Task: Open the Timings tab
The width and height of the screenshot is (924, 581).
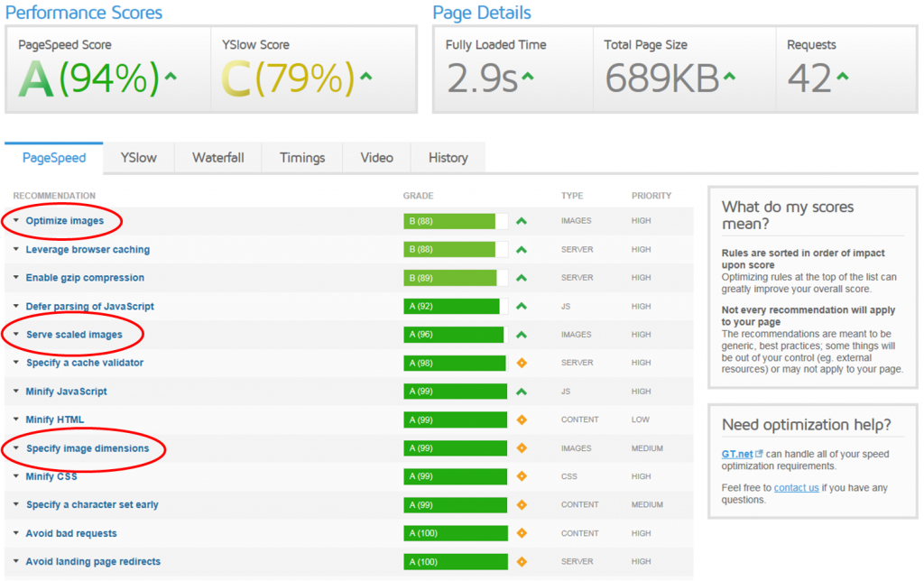Action: (302, 158)
